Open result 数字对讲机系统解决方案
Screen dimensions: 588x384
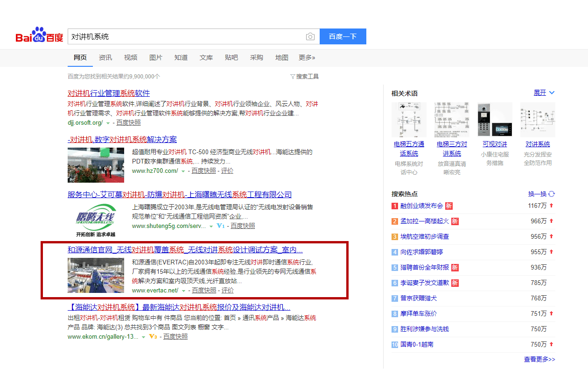(x=122, y=139)
